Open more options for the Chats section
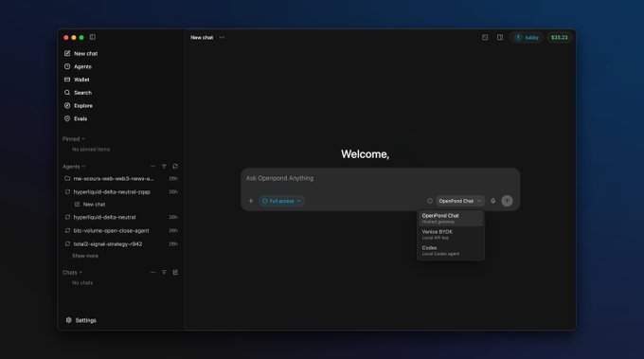The width and height of the screenshot is (644, 359). [x=152, y=273]
